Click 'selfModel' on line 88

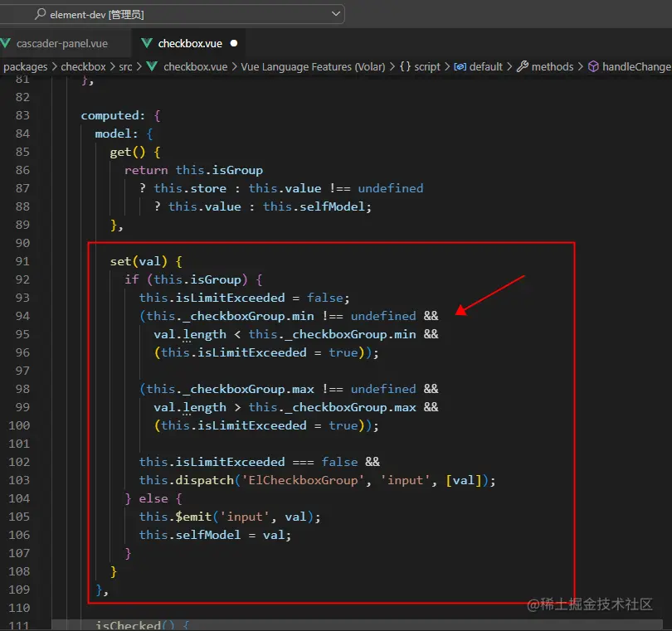point(332,206)
